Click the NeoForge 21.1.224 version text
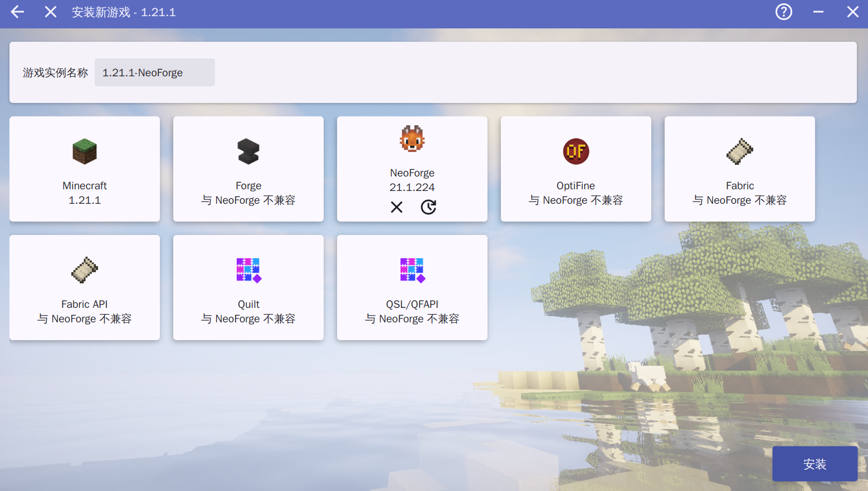Screen dimensions: 868x491 (x=412, y=187)
